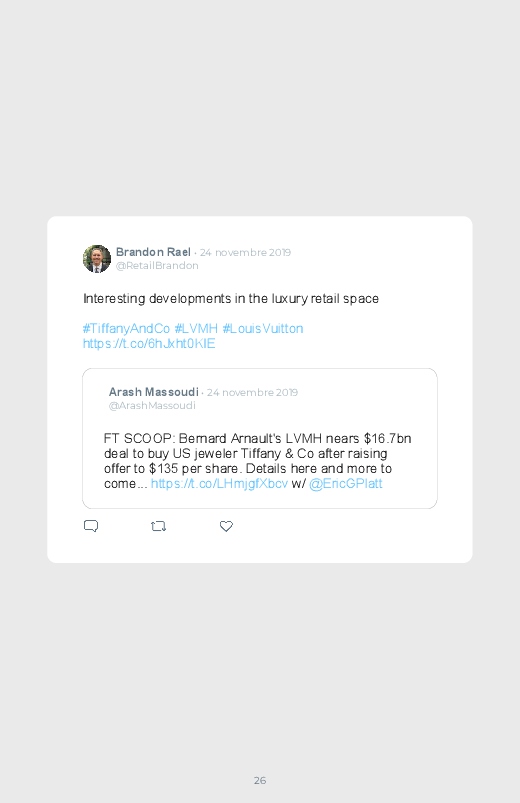Open the #LVMH hashtag
The height and width of the screenshot is (803, 520).
tap(196, 328)
